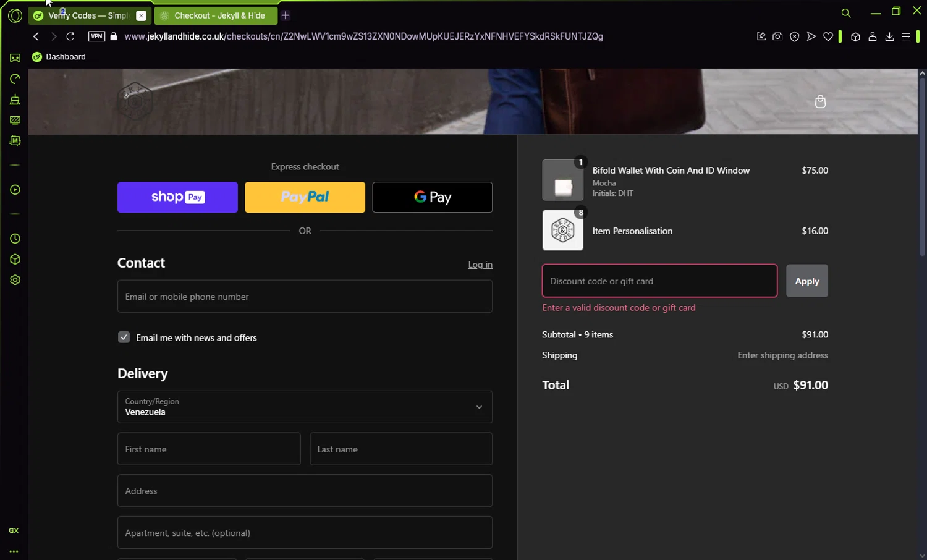Open the profile account icon

(873, 36)
